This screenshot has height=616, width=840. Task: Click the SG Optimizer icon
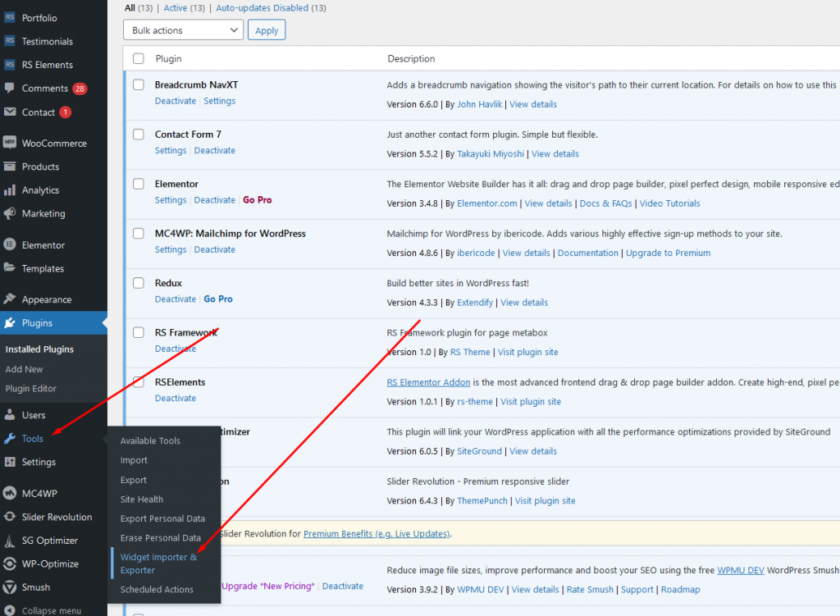10,541
